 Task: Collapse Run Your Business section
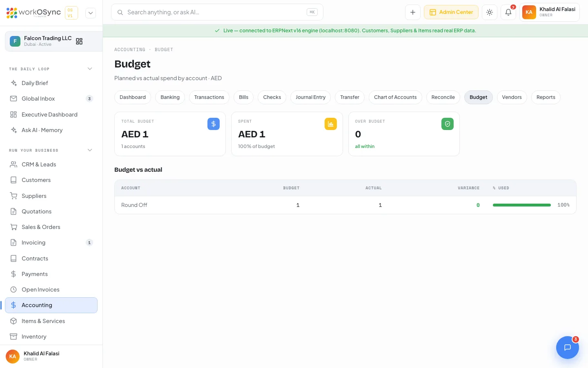90,150
